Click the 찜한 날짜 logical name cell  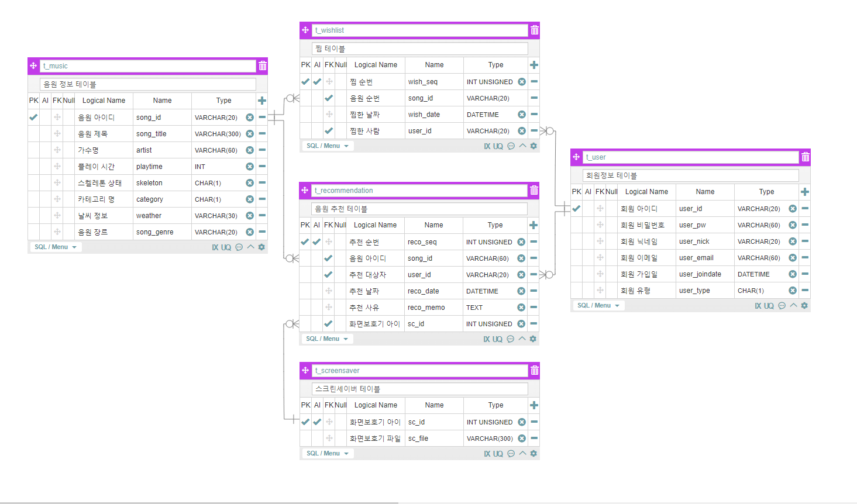pyautogui.click(x=376, y=115)
